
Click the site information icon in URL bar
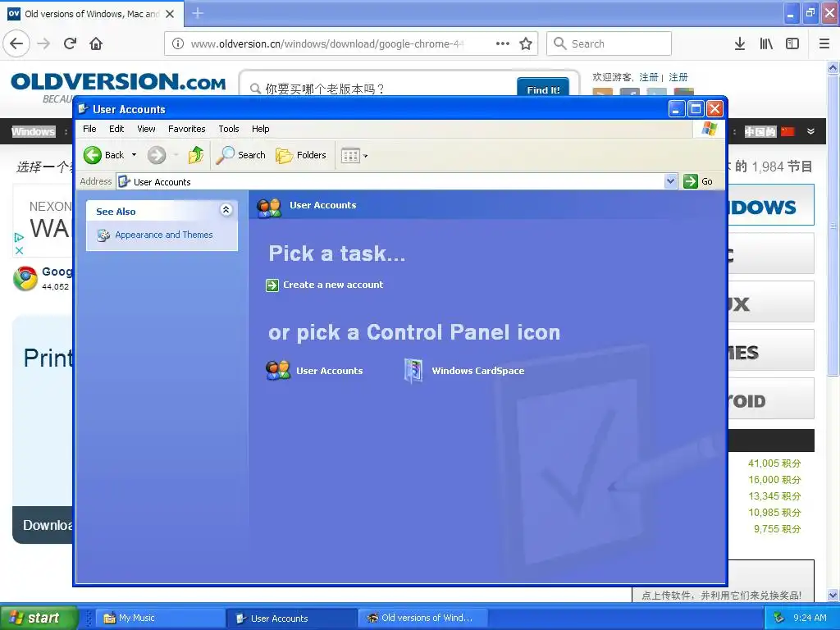point(177,44)
